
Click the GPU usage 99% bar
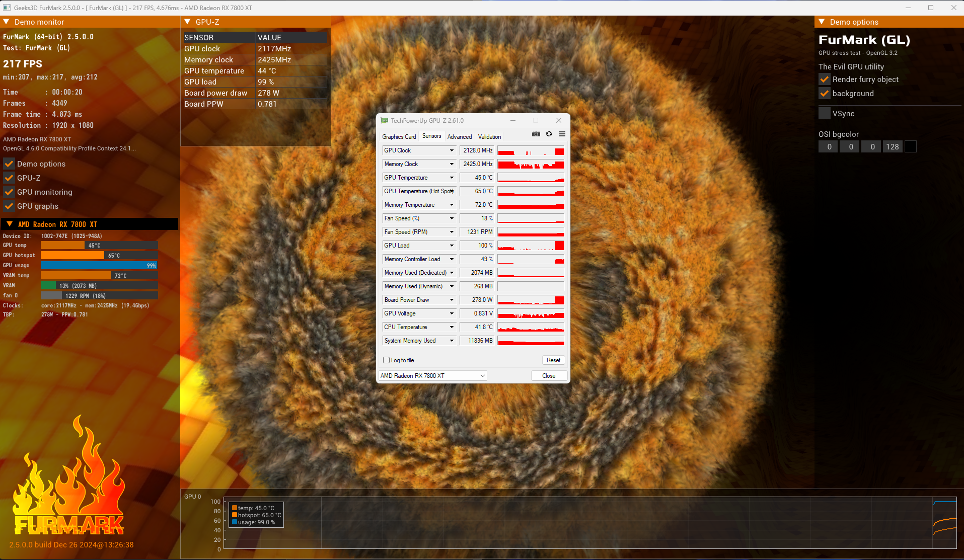coord(99,266)
